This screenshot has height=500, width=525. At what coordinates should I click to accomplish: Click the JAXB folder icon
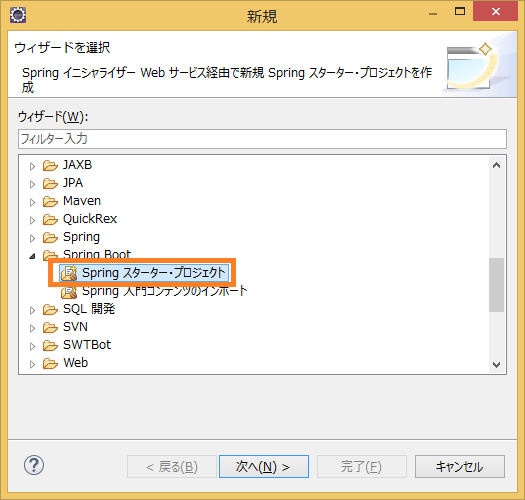pyautogui.click(x=50, y=165)
